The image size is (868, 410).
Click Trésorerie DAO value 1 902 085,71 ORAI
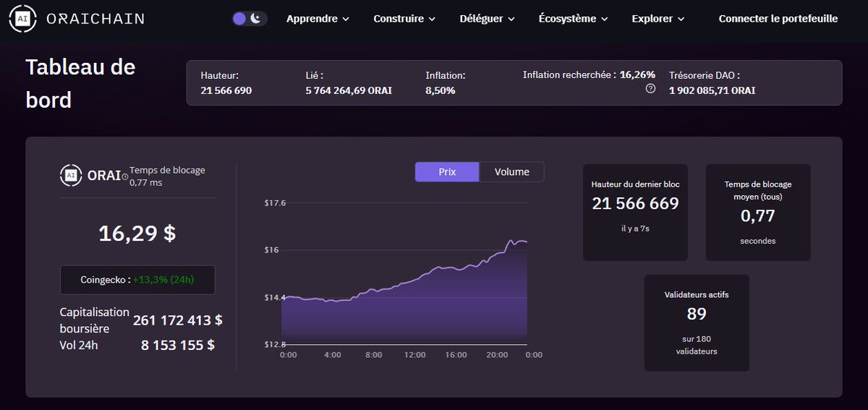coord(712,90)
